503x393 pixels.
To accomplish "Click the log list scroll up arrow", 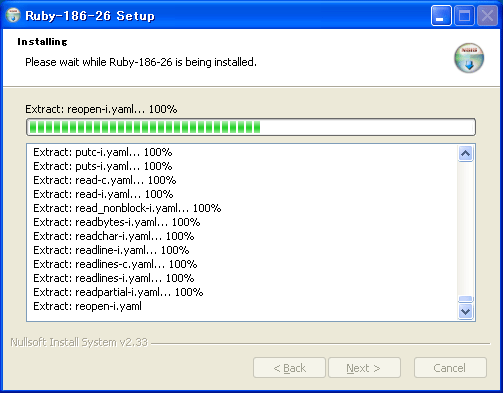I will coord(465,154).
